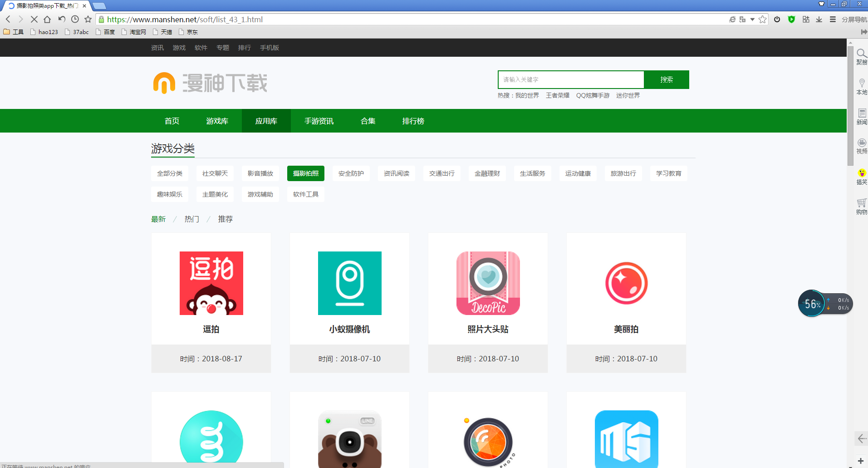This screenshot has width=868, height=468.
Task: Go to the browser home page icon
Action: tap(47, 20)
